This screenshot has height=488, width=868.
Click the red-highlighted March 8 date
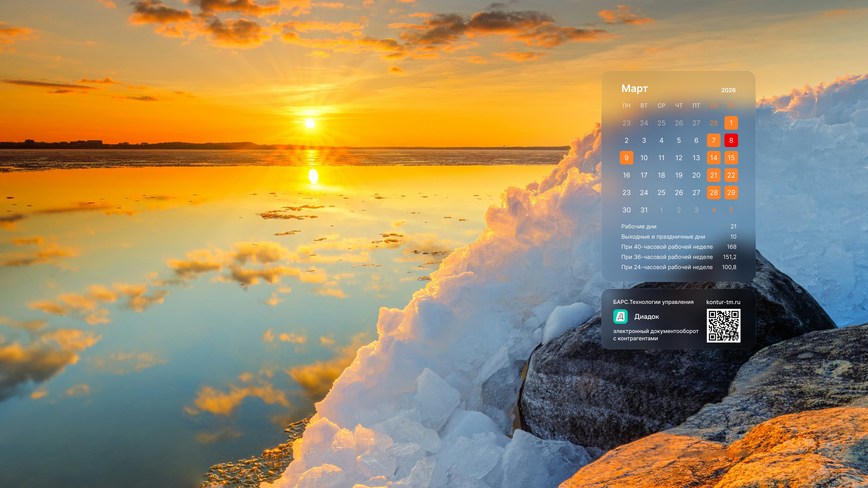click(x=731, y=141)
